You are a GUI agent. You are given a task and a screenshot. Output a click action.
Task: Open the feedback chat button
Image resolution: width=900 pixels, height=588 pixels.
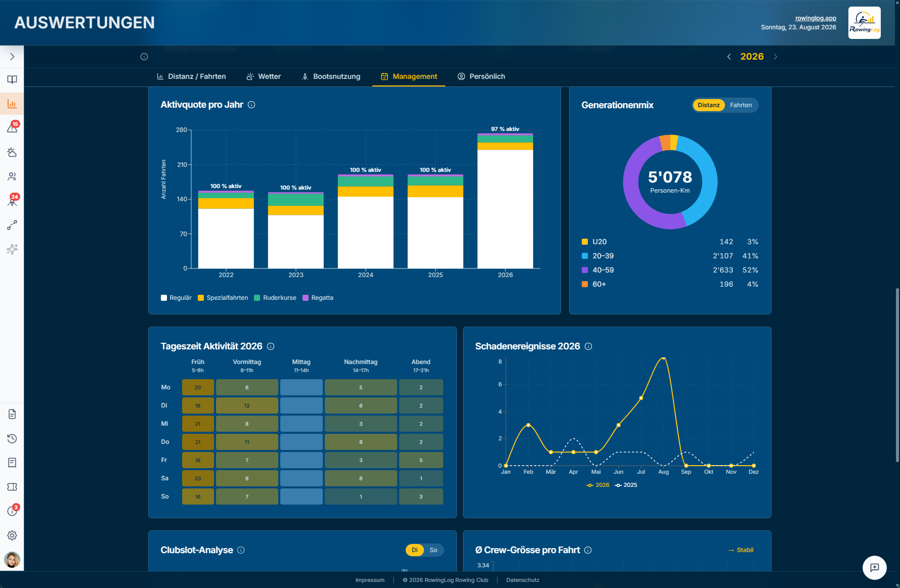tap(875, 568)
